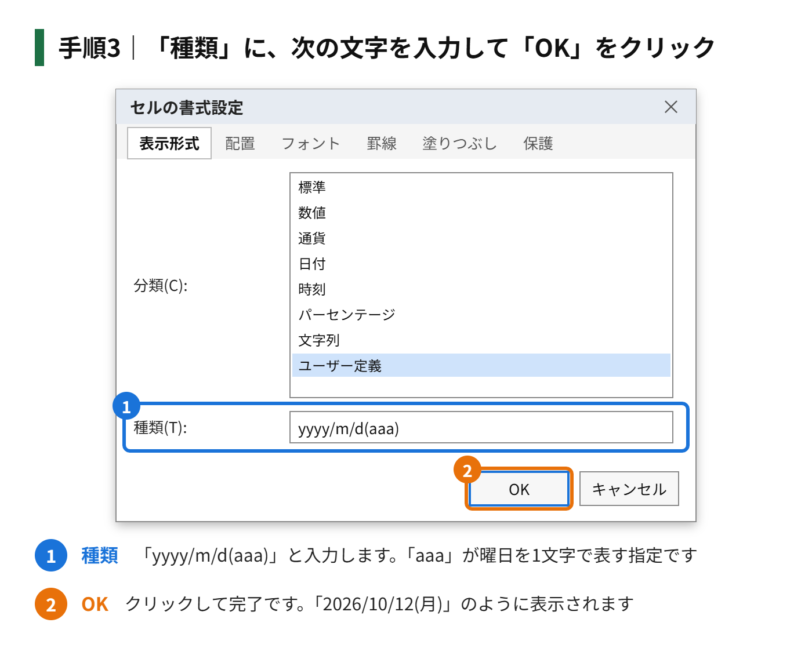This screenshot has height=648, width=812.
Task: Click the 種類 format code input field
Action: tap(481, 428)
